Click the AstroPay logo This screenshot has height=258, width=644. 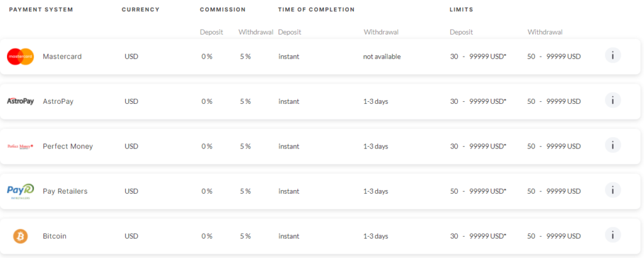(21, 101)
